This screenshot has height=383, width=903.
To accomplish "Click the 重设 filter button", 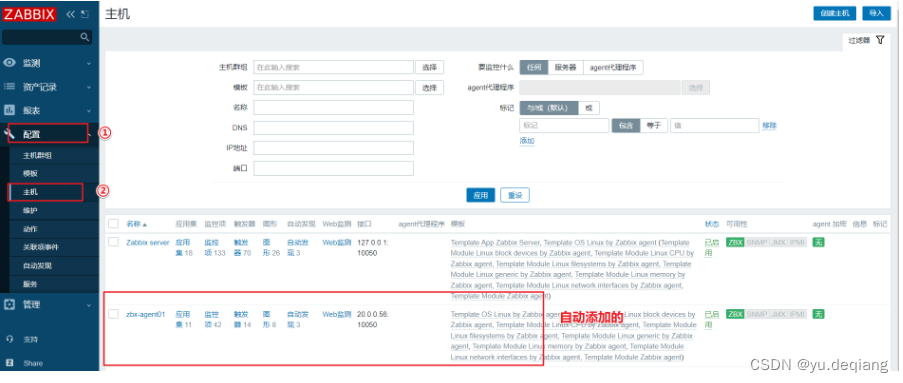I will (x=515, y=195).
